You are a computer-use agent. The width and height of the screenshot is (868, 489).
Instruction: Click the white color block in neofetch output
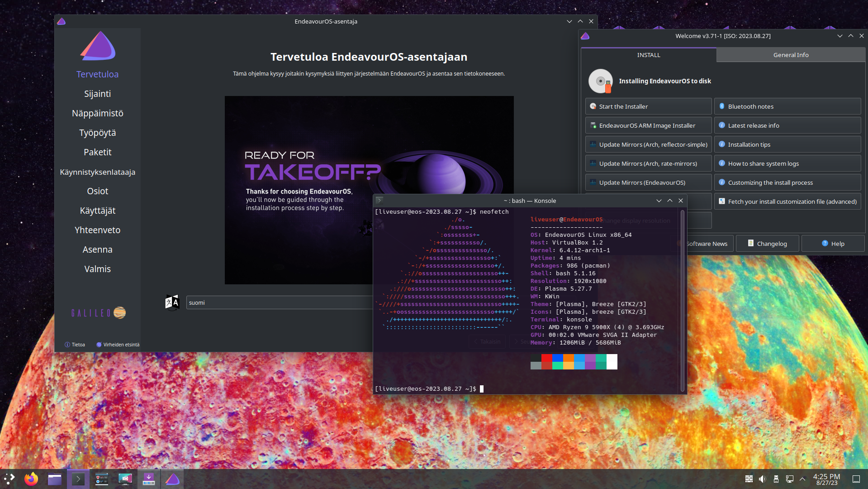coord(612,362)
